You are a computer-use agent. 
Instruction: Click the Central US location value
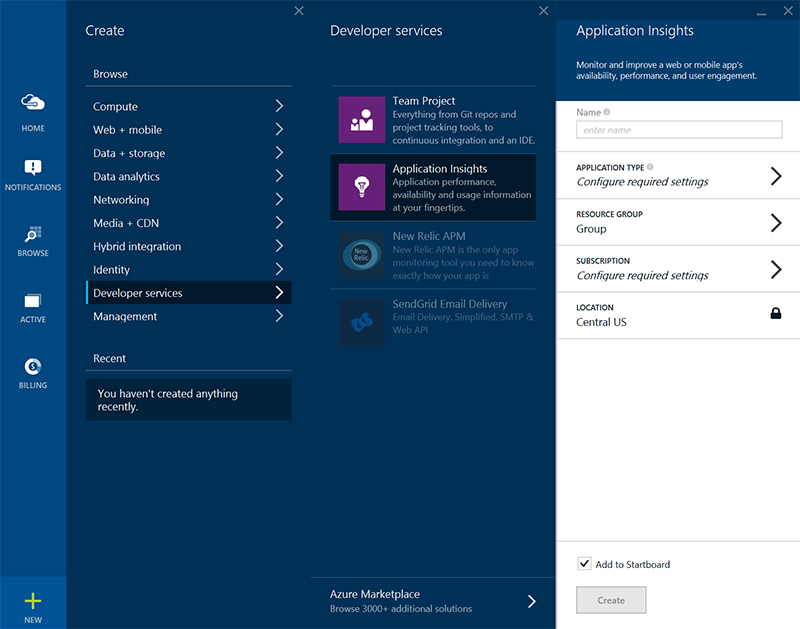coord(601,322)
